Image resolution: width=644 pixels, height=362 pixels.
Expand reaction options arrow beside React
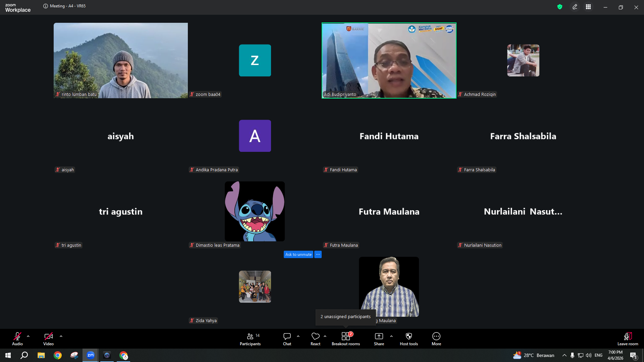[x=325, y=336]
